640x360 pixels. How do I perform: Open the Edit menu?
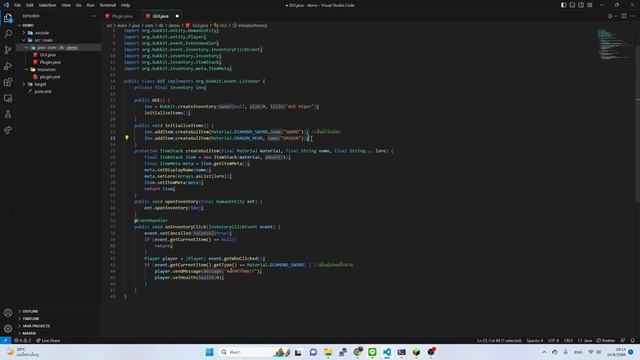point(30,5)
